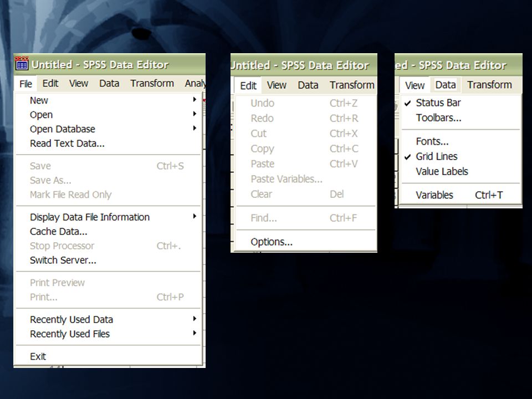Select Cache Data in File menu
Screen dimensions: 532x399
(109, 232)
